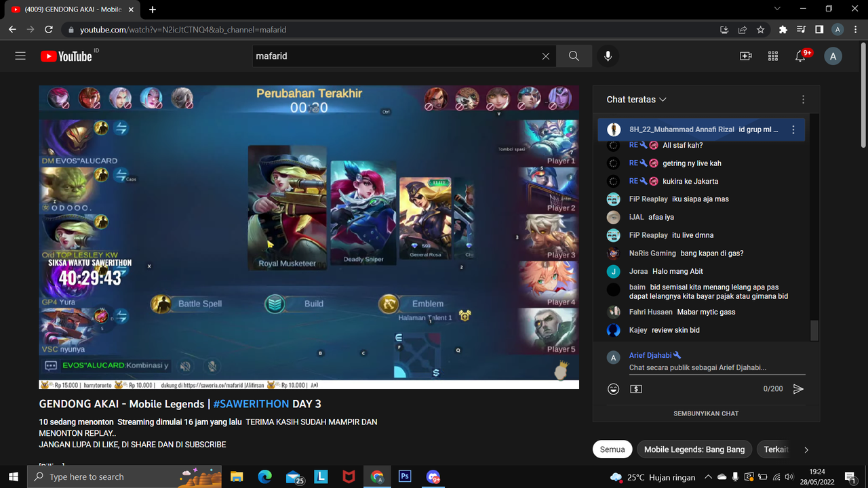Open the YouTube hamburger guide menu
Viewport: 868px width, 488px height.
20,56
